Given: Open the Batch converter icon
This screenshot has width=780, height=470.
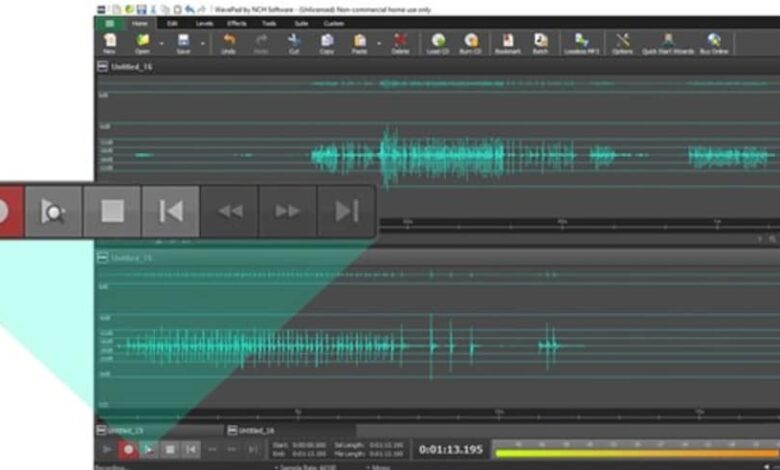Looking at the screenshot, I should pos(540,43).
